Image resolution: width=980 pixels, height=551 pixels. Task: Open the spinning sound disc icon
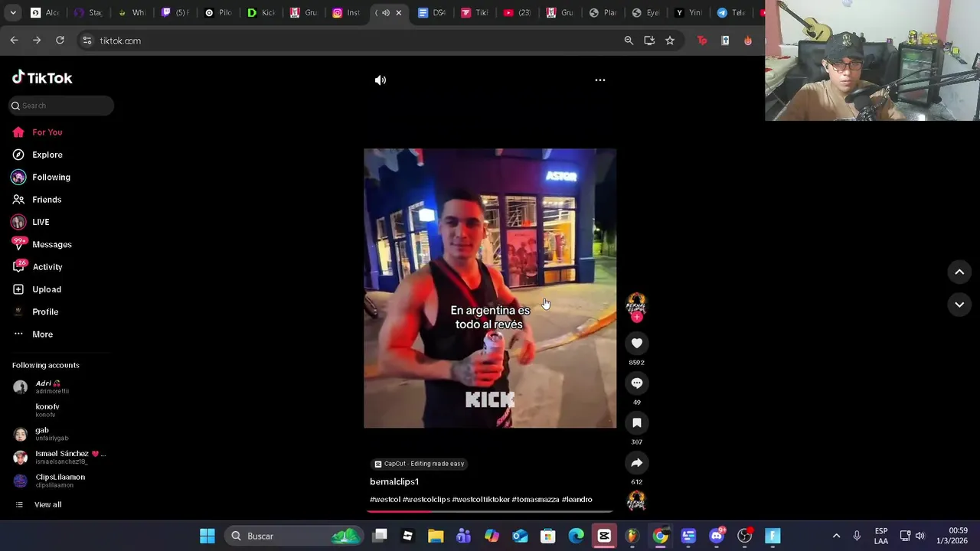[636, 500]
